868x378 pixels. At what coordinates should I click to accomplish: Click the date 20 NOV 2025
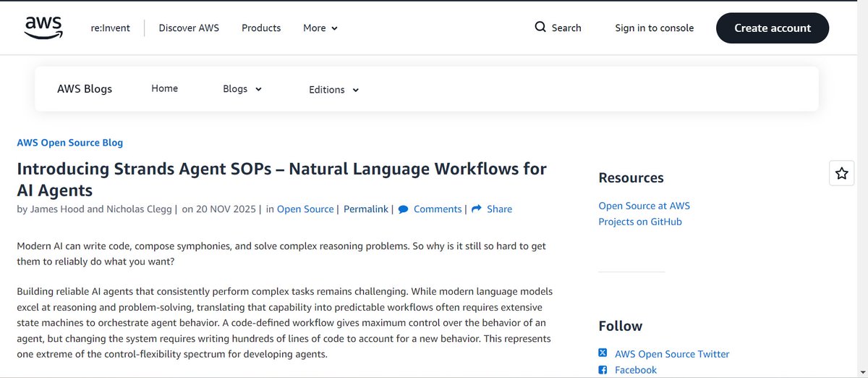coord(225,209)
